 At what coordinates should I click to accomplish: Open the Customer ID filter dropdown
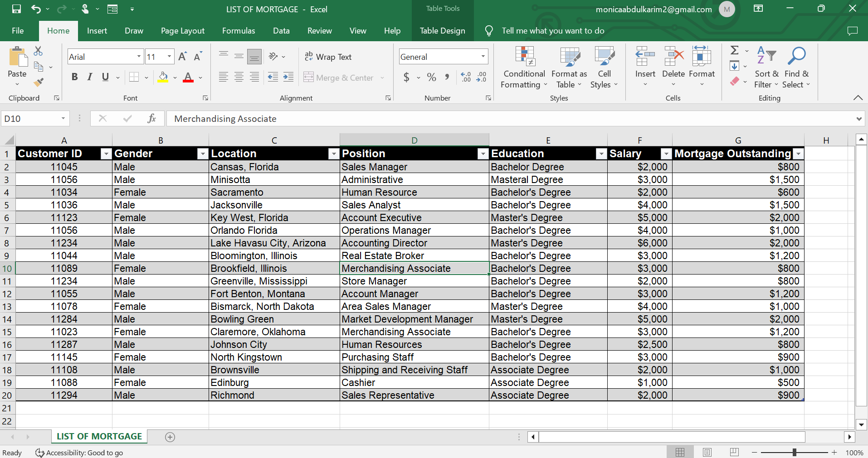(106, 154)
